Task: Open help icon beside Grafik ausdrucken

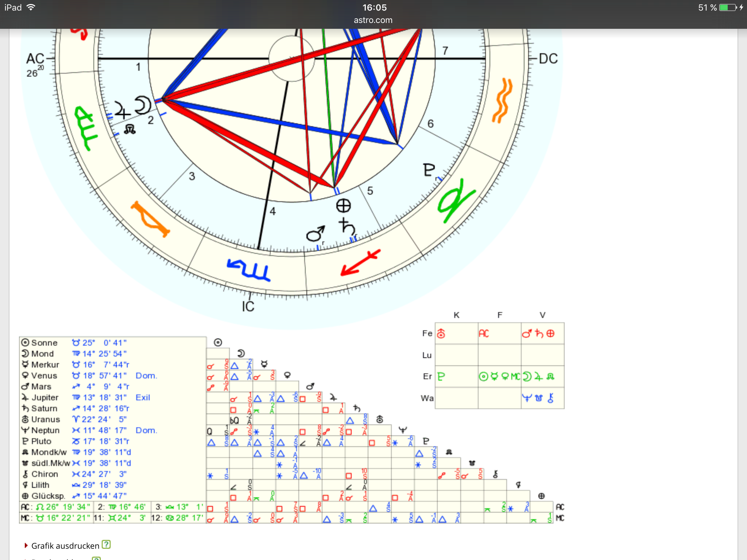Action: point(106,545)
